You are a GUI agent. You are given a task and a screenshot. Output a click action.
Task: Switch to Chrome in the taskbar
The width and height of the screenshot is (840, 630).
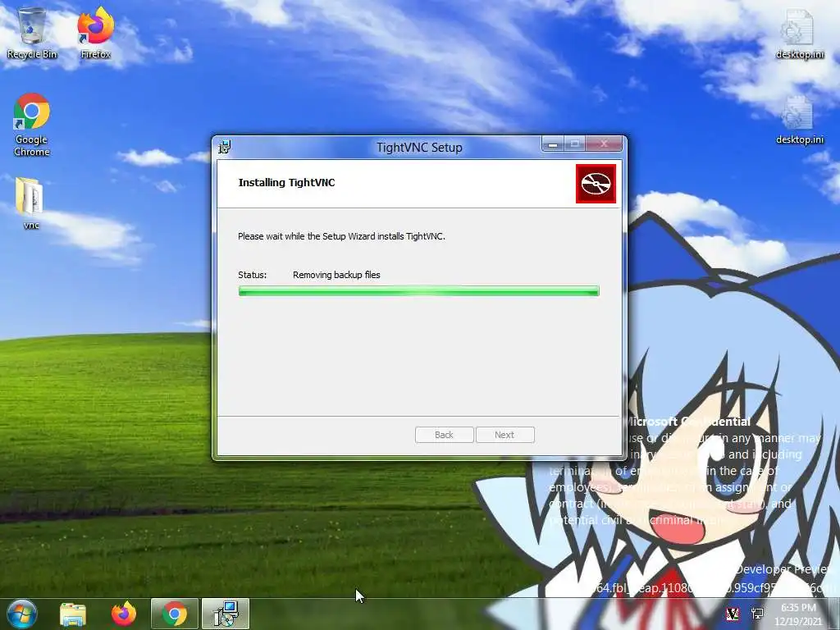175,614
